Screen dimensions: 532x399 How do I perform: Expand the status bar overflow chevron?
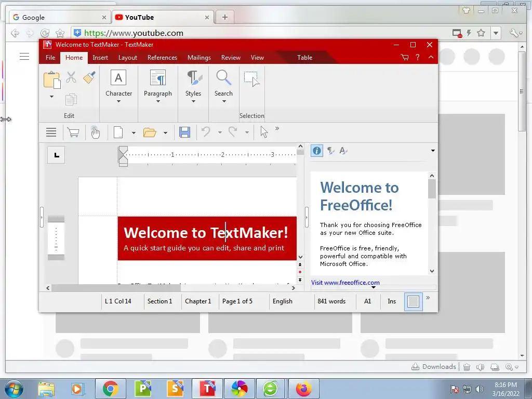coord(428,298)
